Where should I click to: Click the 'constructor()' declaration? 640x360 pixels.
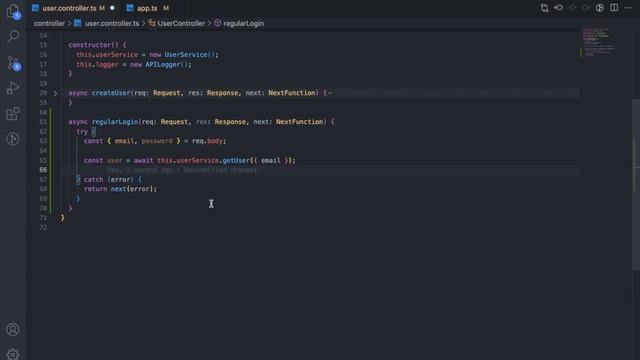point(93,45)
